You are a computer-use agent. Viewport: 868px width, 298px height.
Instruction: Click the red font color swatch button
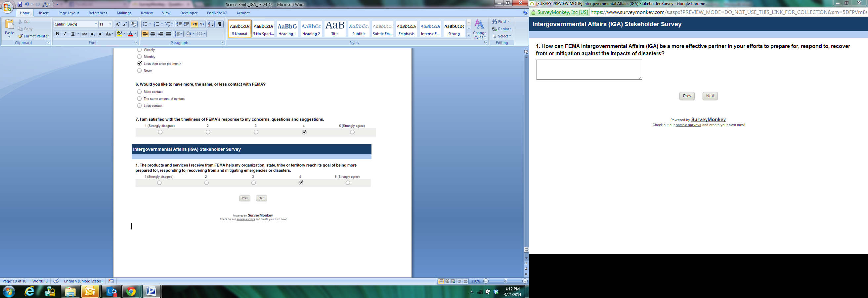click(130, 34)
